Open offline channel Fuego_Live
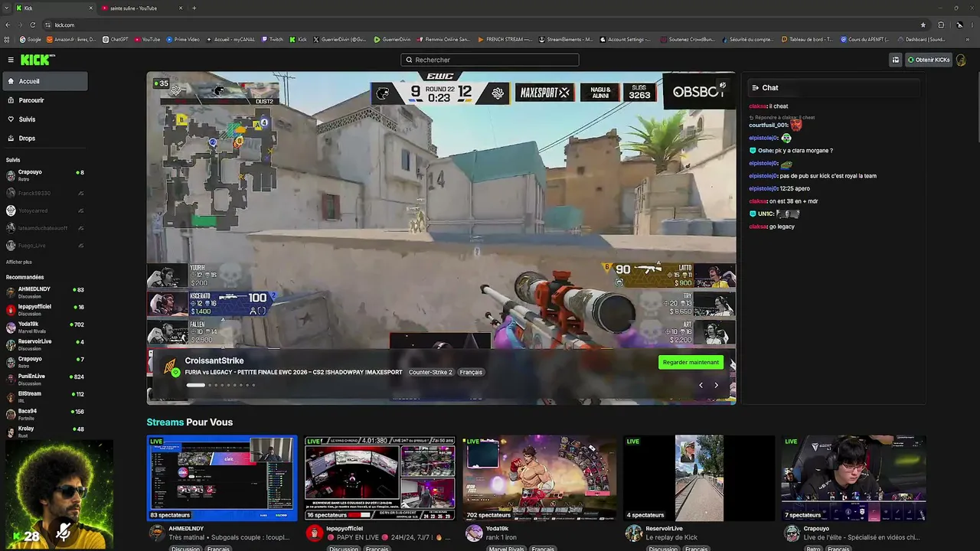Image resolution: width=980 pixels, height=551 pixels. pyautogui.click(x=44, y=245)
